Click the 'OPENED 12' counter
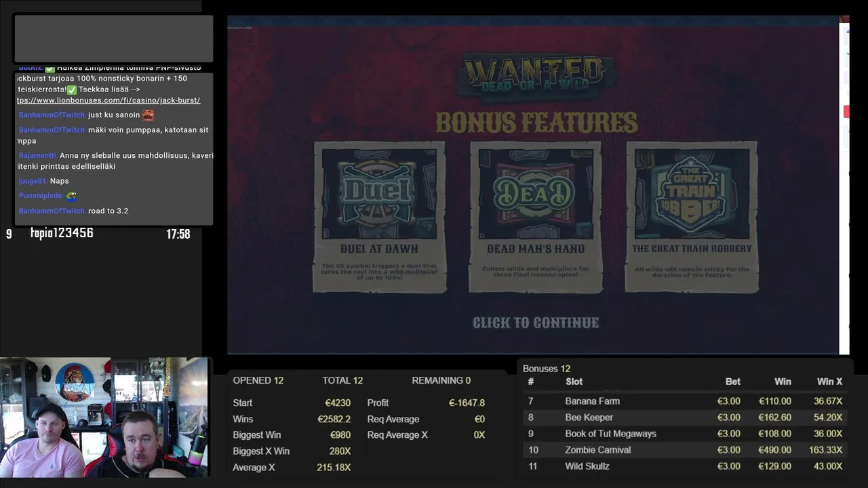868x488 pixels. click(x=258, y=381)
